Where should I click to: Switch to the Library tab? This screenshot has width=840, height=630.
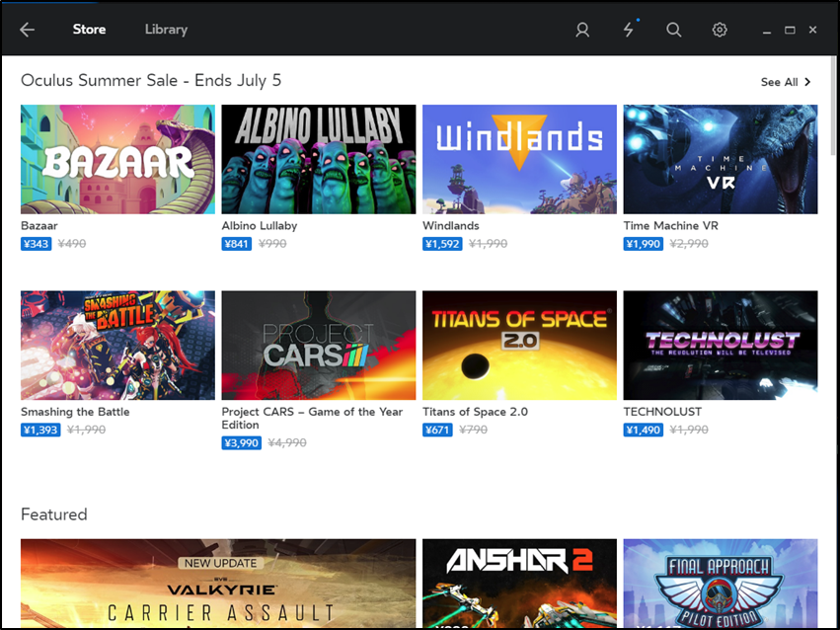(x=166, y=30)
